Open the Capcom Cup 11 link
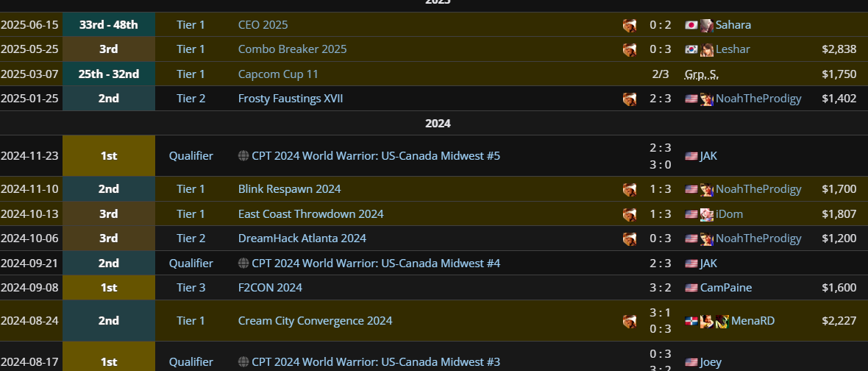The image size is (868, 371). point(278,74)
